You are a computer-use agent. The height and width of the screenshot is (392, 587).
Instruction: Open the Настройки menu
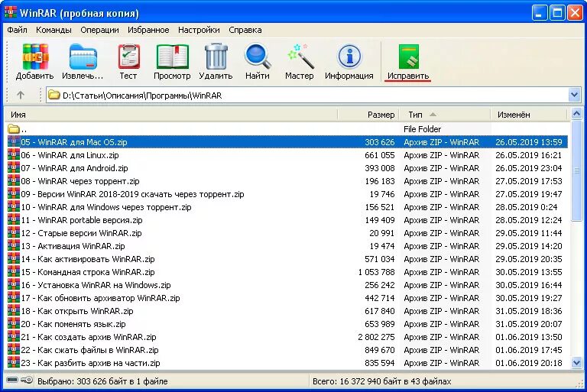(x=199, y=30)
